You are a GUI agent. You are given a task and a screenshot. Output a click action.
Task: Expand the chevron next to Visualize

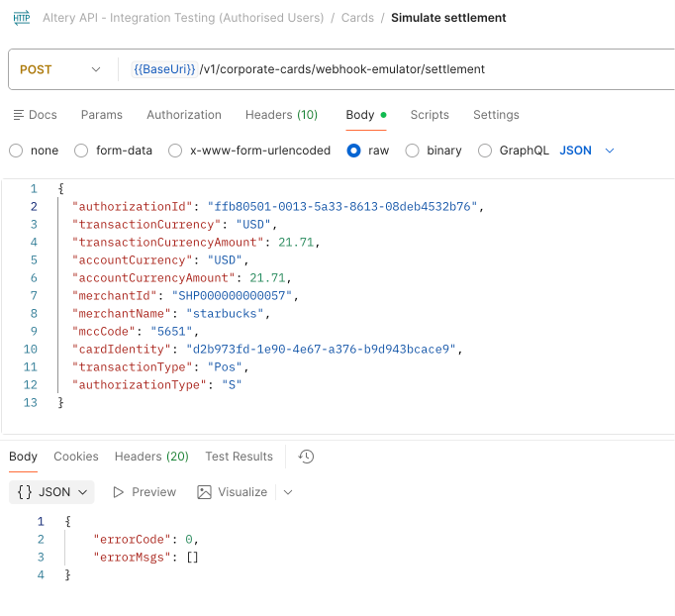[x=288, y=492]
